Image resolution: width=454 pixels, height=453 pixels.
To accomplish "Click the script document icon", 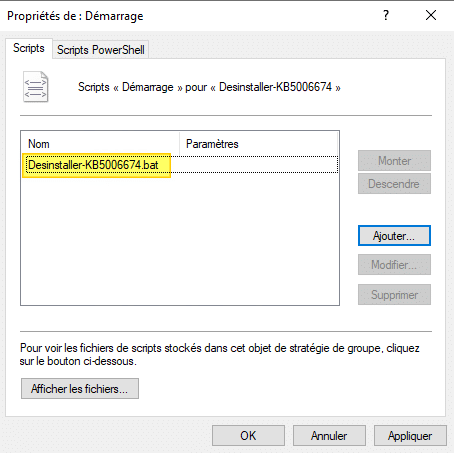I will pyautogui.click(x=36, y=87).
